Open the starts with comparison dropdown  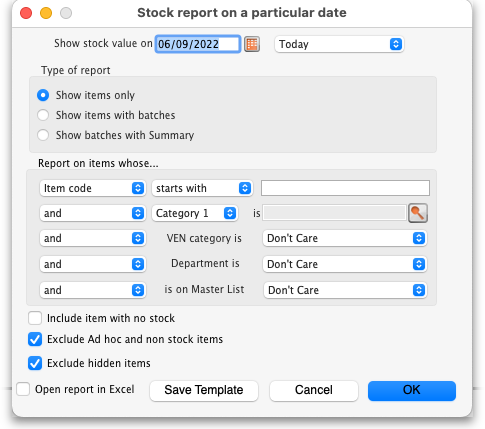[202, 188]
